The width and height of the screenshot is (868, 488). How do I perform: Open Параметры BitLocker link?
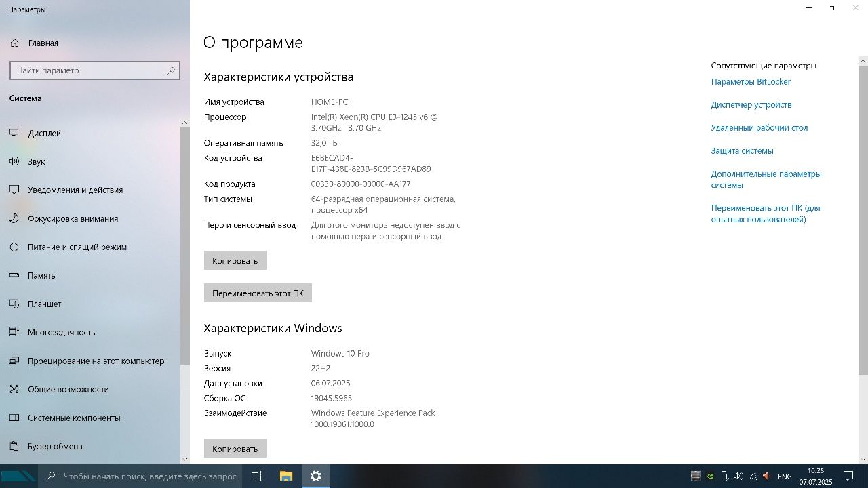tap(751, 82)
